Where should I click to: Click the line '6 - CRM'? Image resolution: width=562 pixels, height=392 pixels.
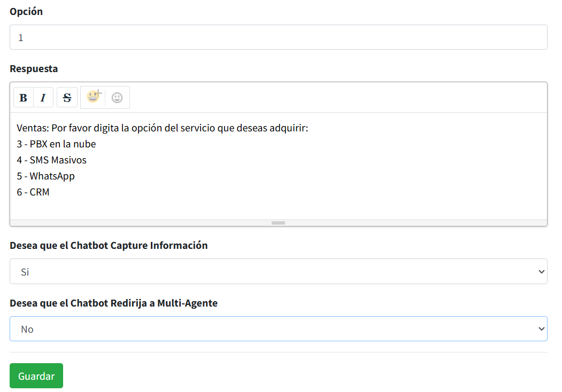click(x=33, y=192)
